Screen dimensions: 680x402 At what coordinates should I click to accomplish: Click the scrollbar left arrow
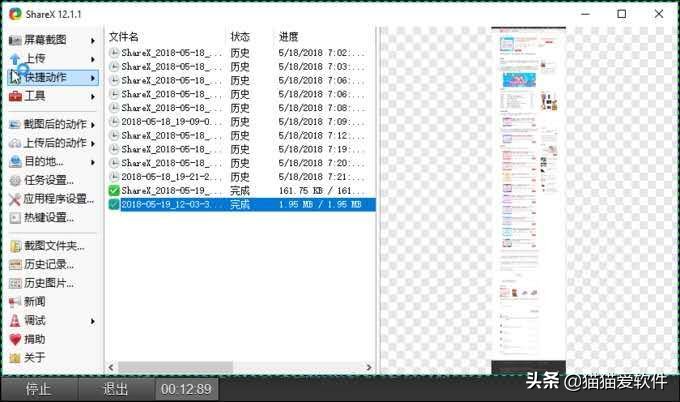pyautogui.click(x=111, y=367)
